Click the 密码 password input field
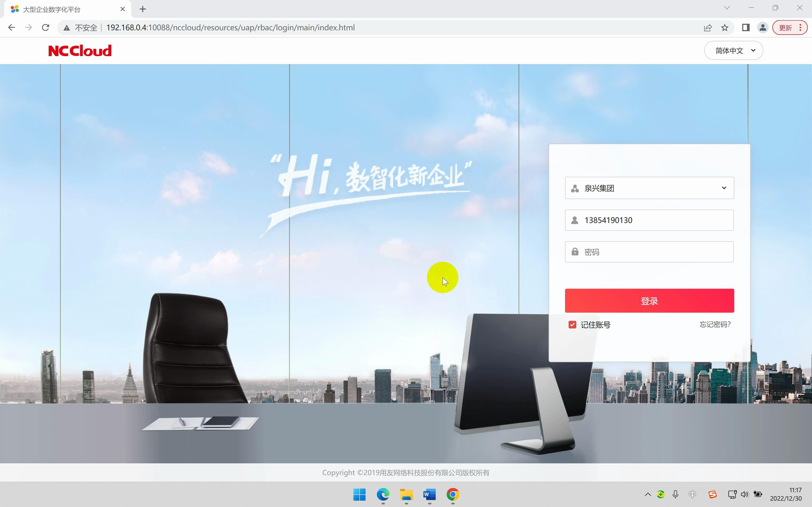The height and width of the screenshot is (507, 812). coord(654,252)
